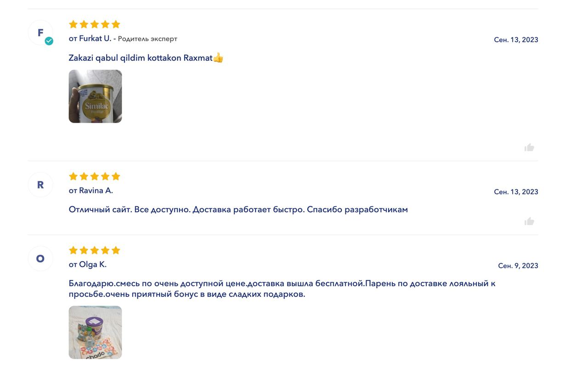Image resolution: width=588 pixels, height=374 pixels.
Task: Click the Благодарю смесь review text
Action: [x=282, y=289]
